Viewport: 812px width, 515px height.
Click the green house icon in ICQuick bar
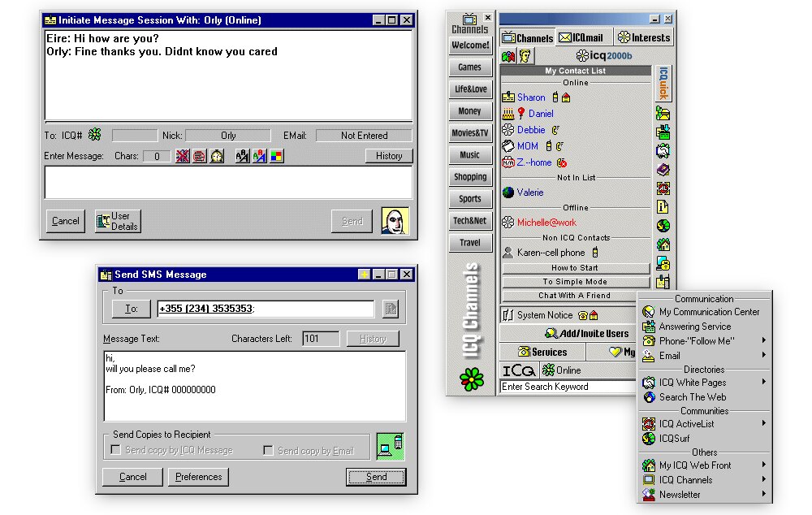click(663, 244)
